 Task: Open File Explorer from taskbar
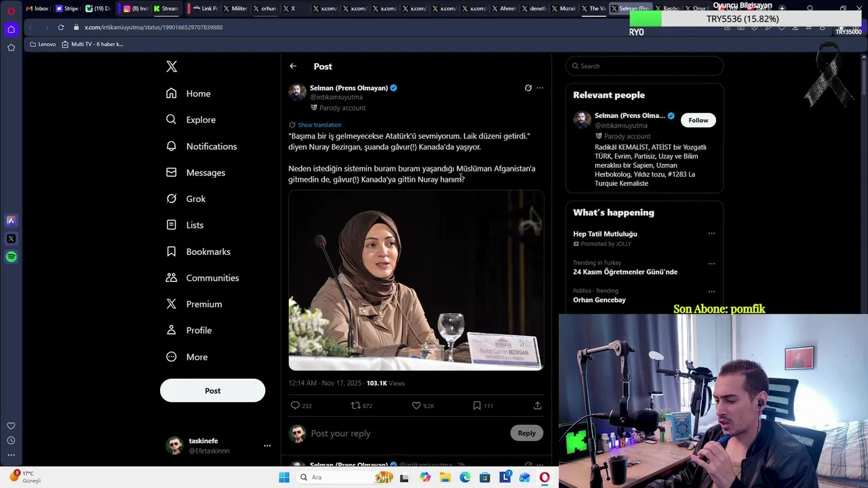[x=445, y=478]
